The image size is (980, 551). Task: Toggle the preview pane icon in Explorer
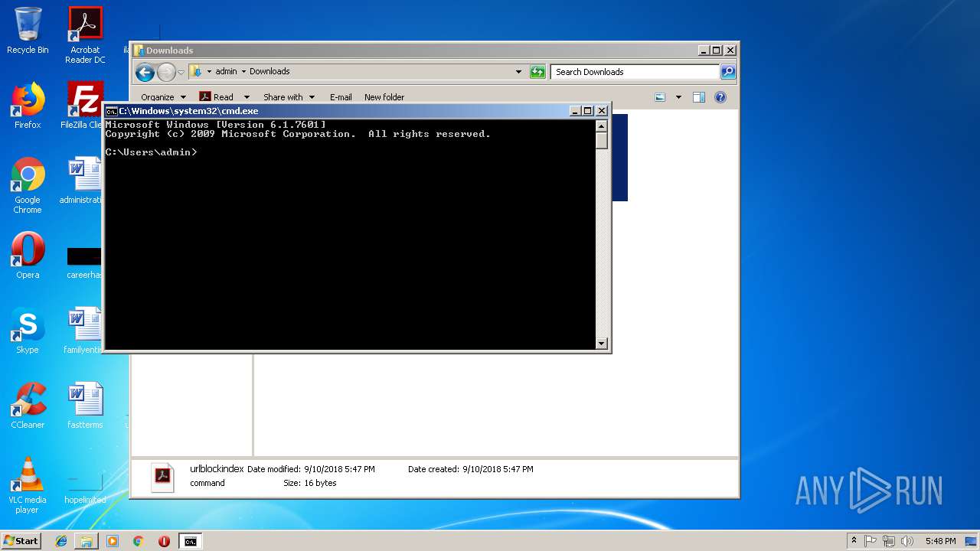[x=698, y=97]
